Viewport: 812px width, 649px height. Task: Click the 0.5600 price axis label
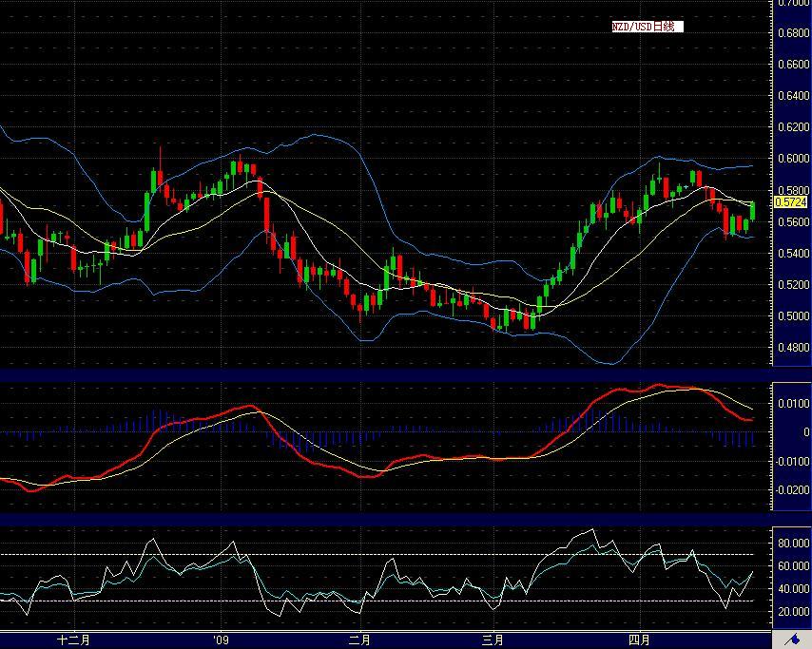[793, 222]
